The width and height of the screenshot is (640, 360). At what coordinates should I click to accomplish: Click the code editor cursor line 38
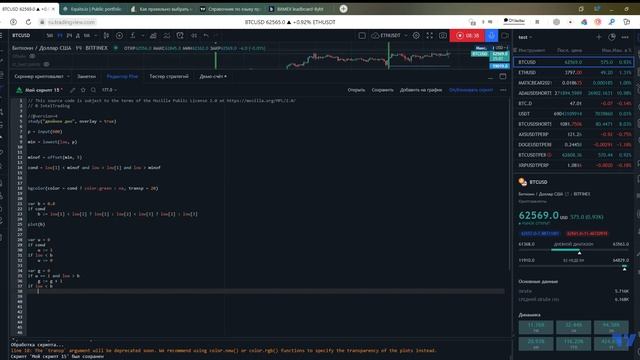pos(265,291)
